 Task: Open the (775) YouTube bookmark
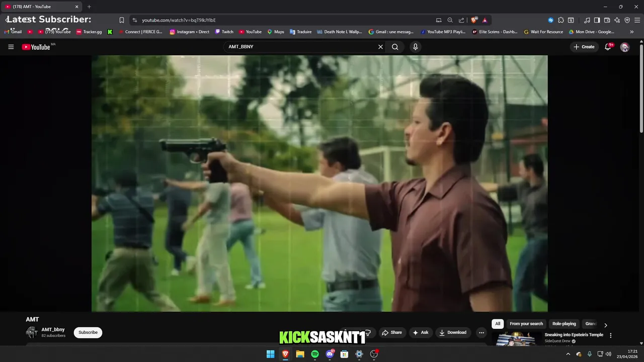[x=55, y=32]
